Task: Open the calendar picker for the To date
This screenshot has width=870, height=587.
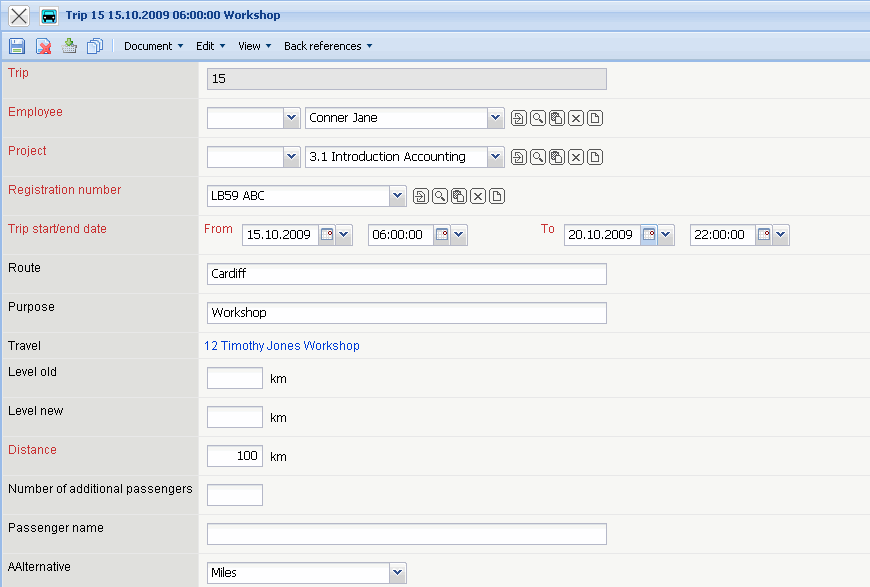Action: point(649,235)
